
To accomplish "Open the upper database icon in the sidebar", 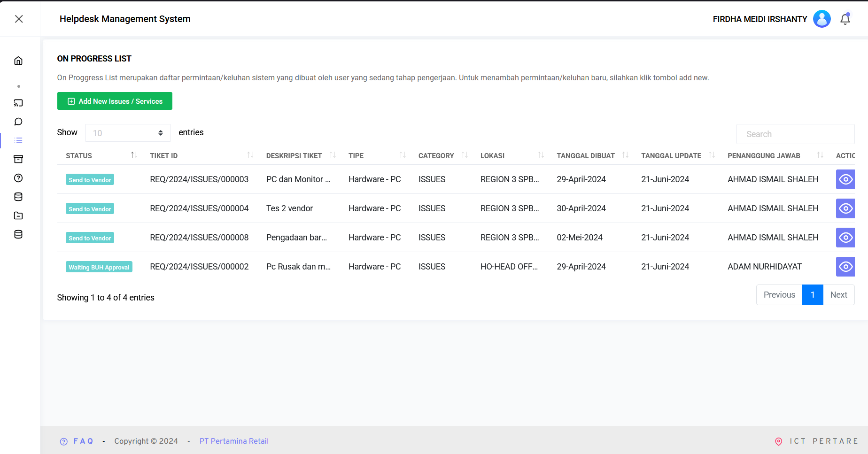I will (18, 197).
